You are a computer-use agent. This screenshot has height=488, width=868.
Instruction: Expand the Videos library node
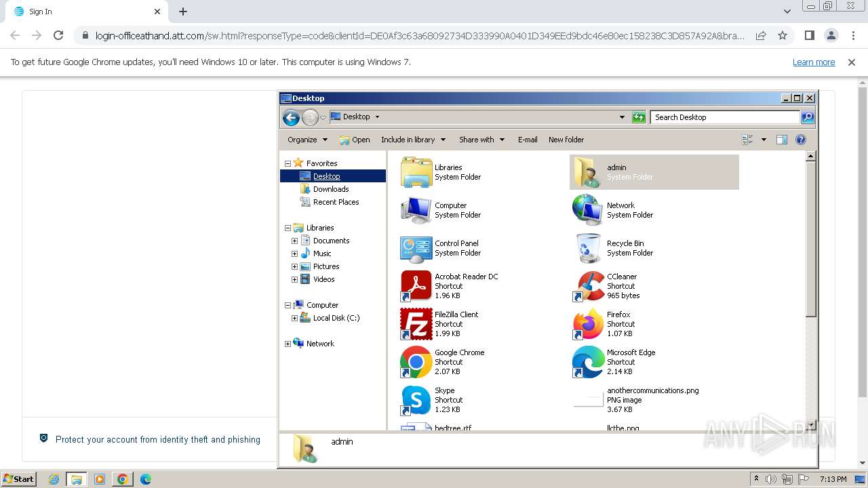[294, 279]
